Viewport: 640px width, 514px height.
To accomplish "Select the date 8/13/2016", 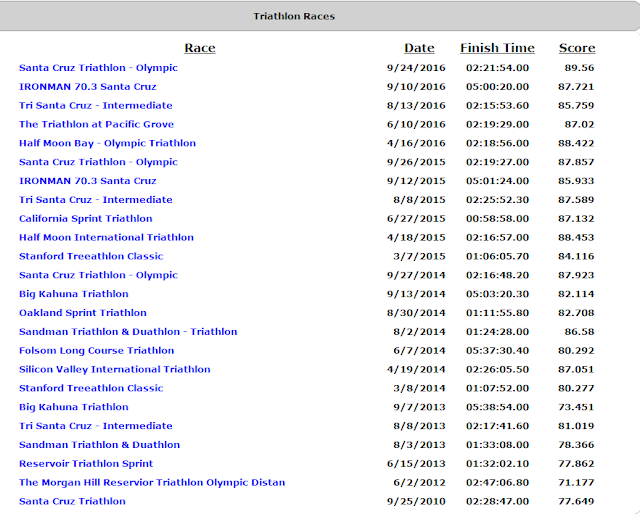I will 416,105.
